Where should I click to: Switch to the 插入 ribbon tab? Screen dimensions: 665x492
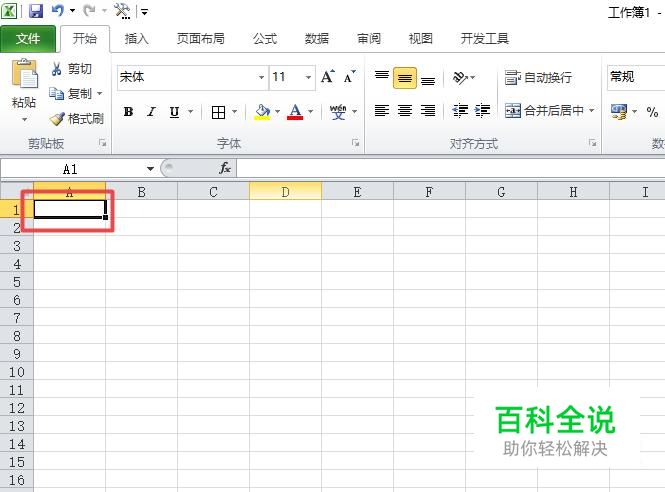(136, 39)
